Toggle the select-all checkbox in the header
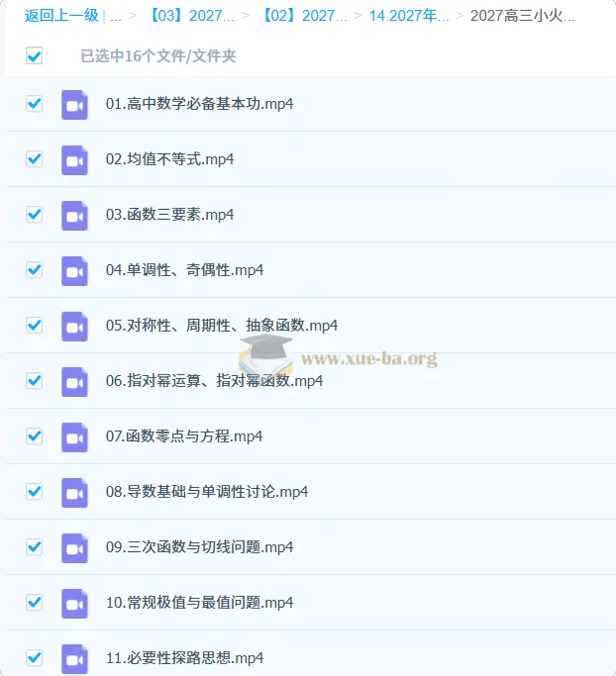Image resolution: width=616 pixels, height=676 pixels. (x=34, y=55)
